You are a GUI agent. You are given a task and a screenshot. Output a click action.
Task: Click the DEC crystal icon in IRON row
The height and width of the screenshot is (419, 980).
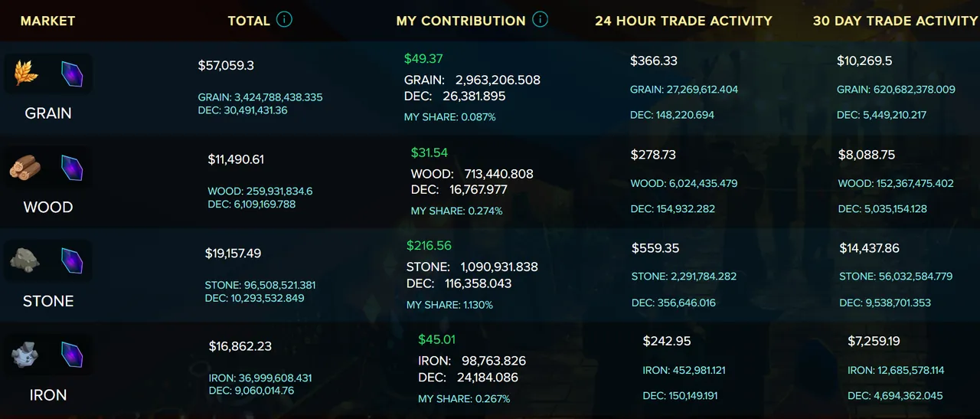[72, 355]
